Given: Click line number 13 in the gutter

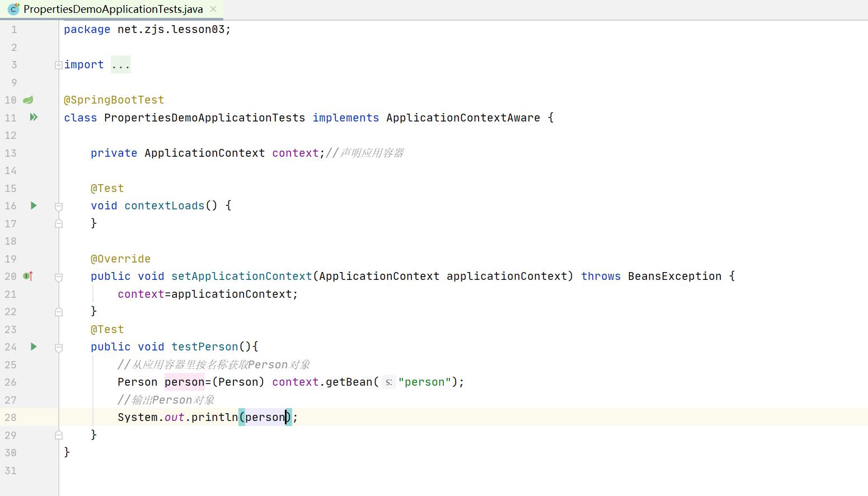Looking at the screenshot, I should [x=11, y=153].
